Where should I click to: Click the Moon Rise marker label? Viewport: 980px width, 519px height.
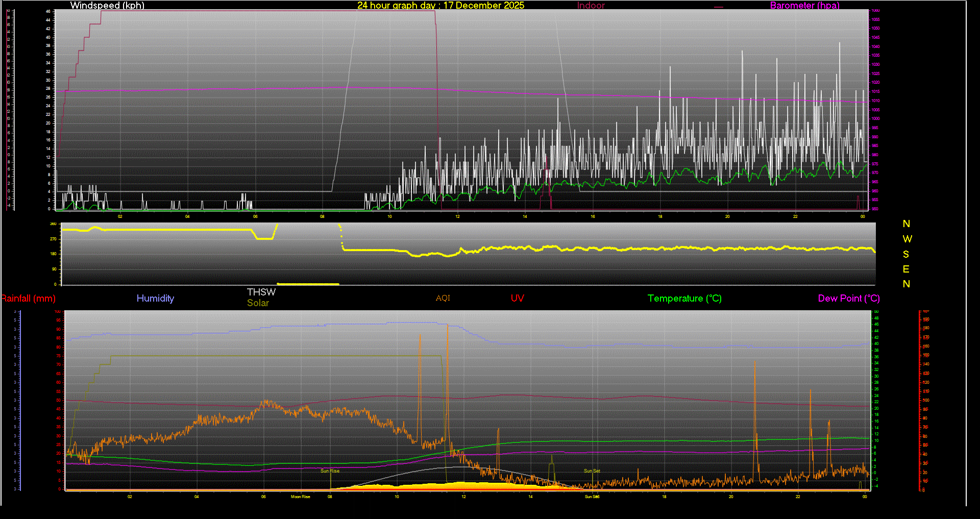click(x=300, y=497)
